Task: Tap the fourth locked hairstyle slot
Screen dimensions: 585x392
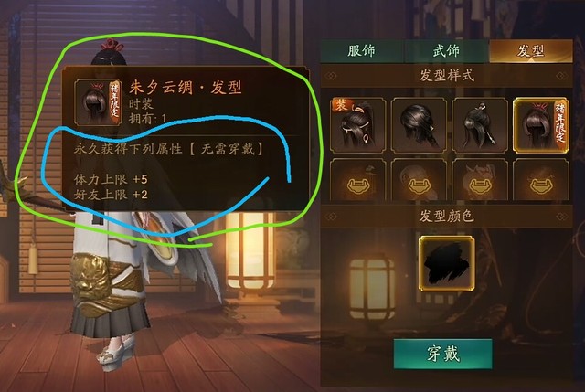Action: 541,180
